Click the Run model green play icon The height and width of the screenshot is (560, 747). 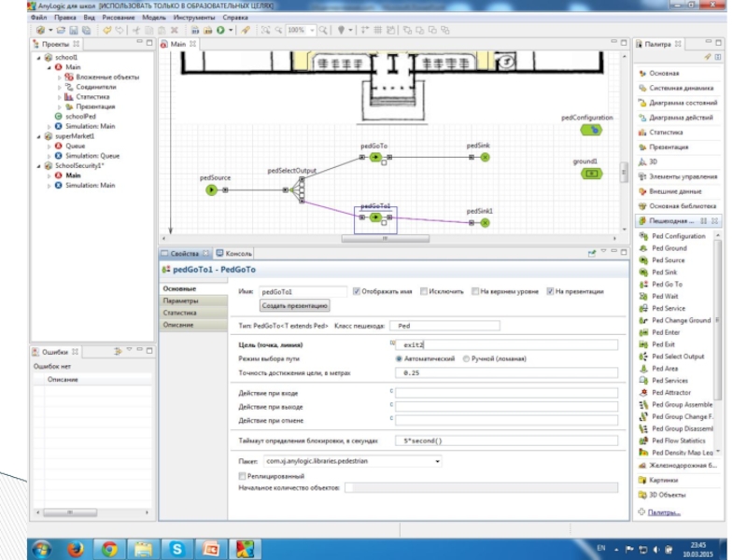220,30
